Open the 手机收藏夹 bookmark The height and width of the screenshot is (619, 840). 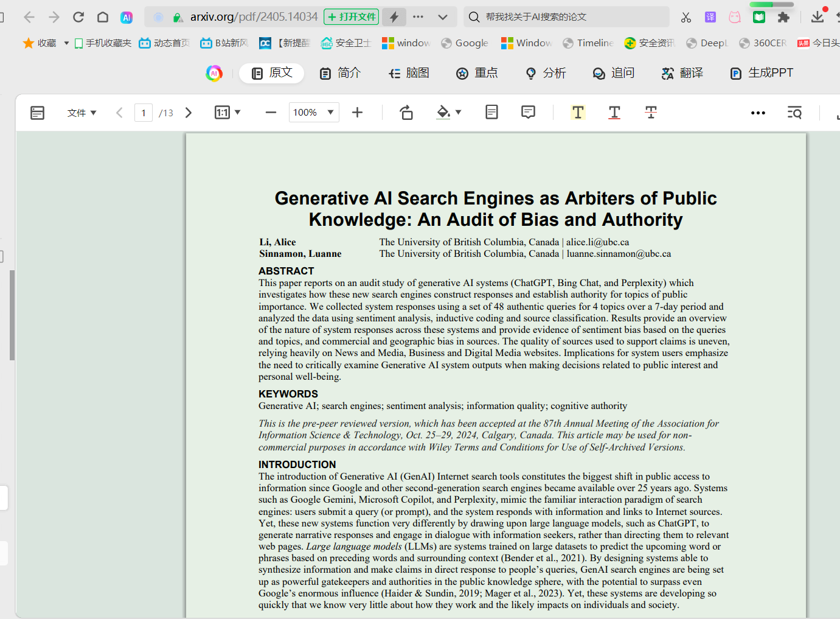point(102,43)
